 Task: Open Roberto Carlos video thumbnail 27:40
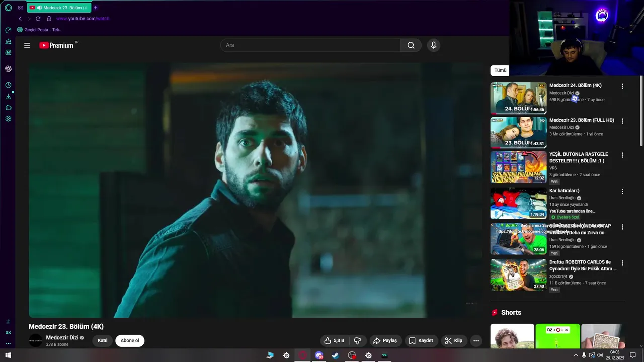(x=518, y=275)
